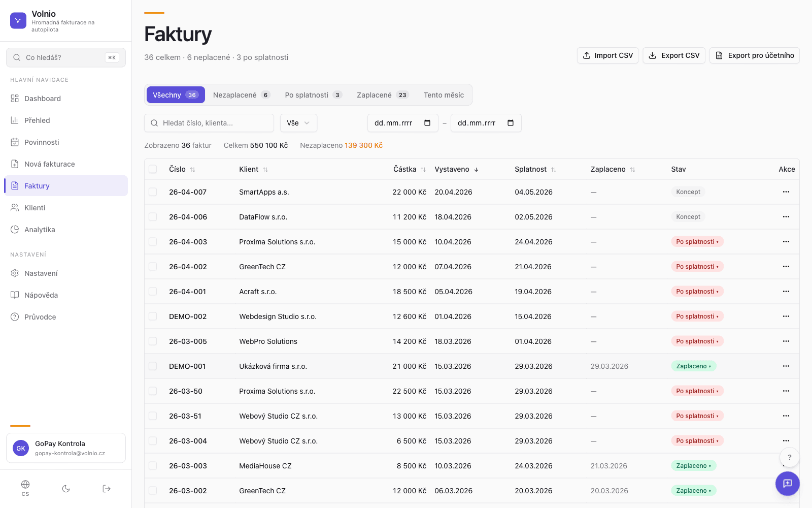
Task: Select checkbox for invoice DEMO-002
Action: (153, 316)
